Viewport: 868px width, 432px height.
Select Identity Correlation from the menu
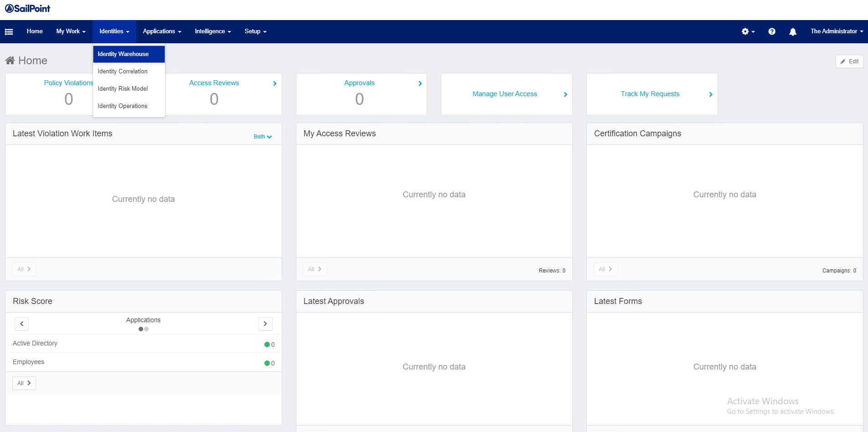click(129, 72)
